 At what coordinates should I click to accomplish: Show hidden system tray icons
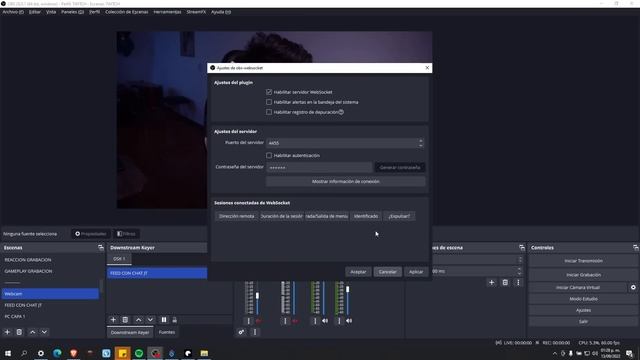(555, 353)
